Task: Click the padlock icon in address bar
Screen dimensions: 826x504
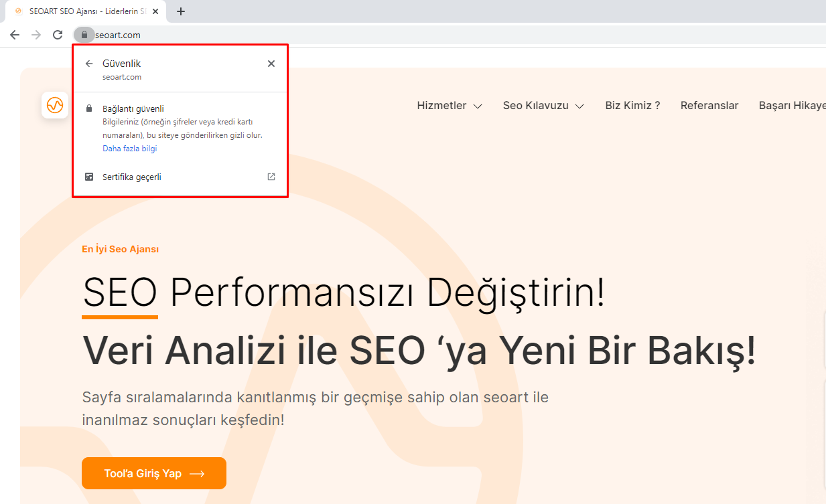Action: pyautogui.click(x=84, y=35)
